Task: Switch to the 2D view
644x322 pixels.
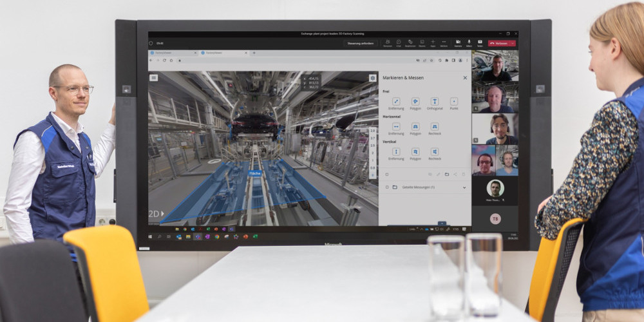Action: (156, 214)
